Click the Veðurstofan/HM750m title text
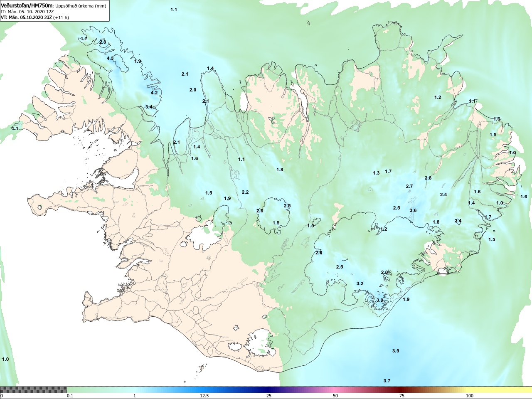532x399 pixels. (27, 5)
